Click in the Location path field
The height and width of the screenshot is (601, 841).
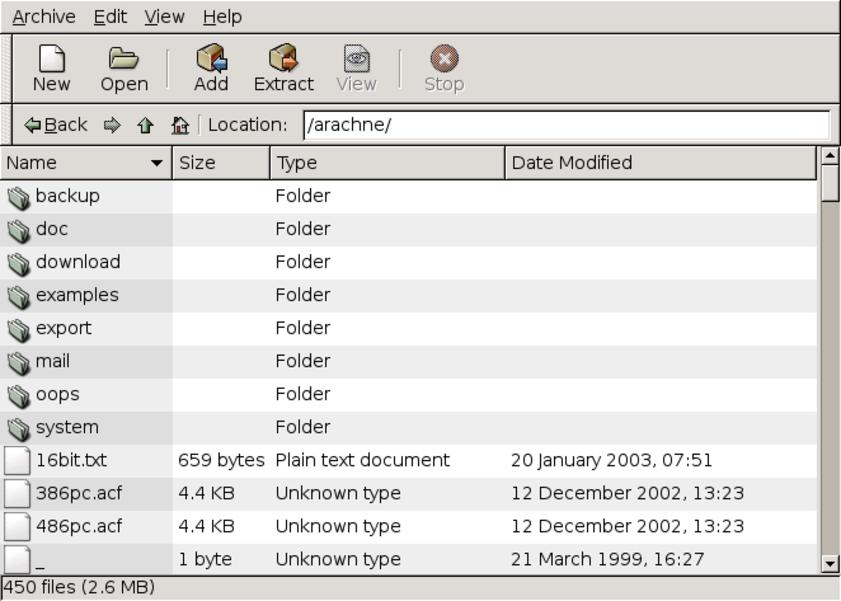pyautogui.click(x=566, y=125)
